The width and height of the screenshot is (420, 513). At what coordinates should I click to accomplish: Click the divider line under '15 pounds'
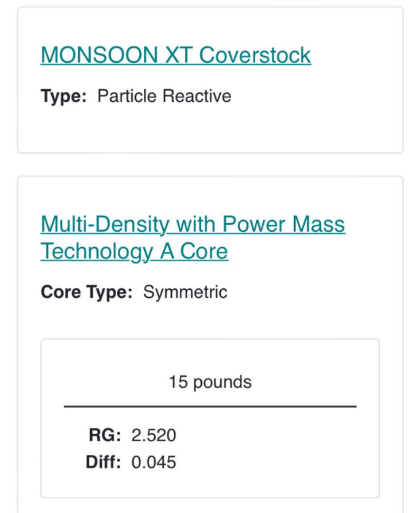coord(210,406)
